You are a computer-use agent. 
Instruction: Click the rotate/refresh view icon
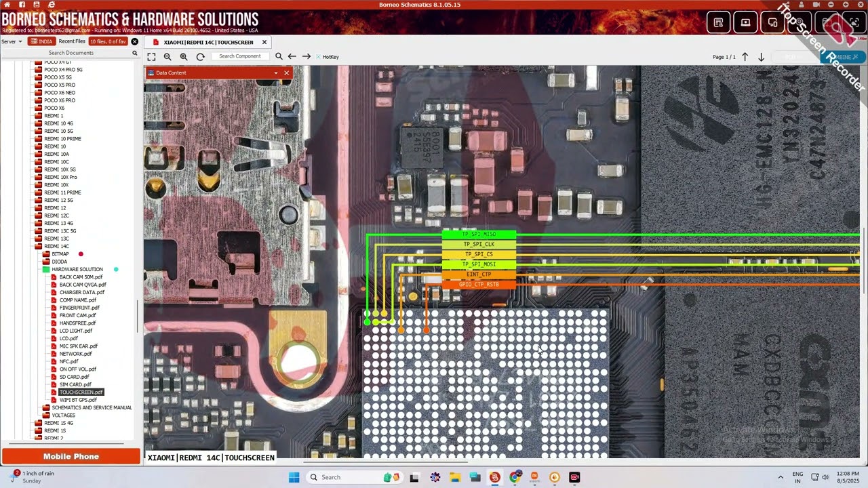(200, 57)
